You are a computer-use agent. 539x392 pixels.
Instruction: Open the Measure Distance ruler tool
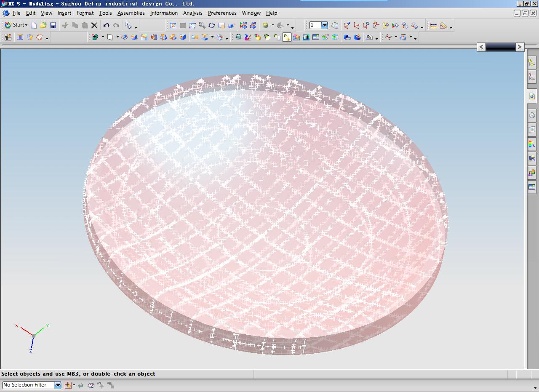(x=433, y=25)
